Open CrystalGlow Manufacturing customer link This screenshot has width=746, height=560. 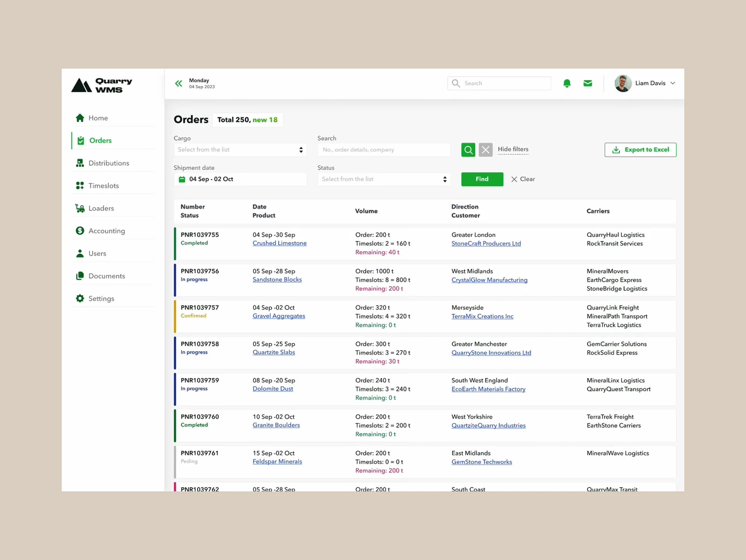point(490,280)
